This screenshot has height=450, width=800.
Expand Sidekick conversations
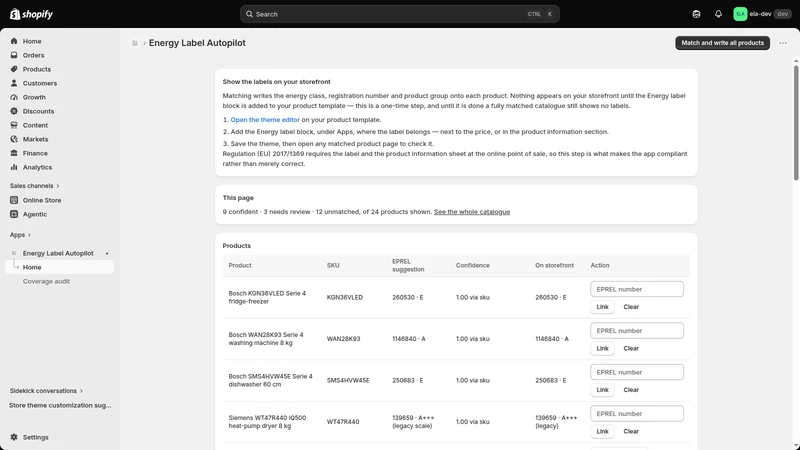click(x=46, y=391)
